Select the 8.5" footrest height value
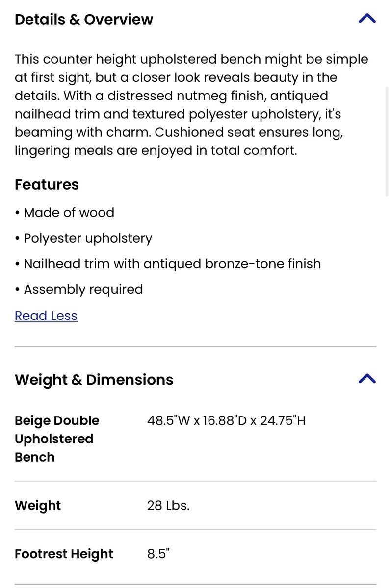This screenshot has height=588, width=391. tap(158, 554)
